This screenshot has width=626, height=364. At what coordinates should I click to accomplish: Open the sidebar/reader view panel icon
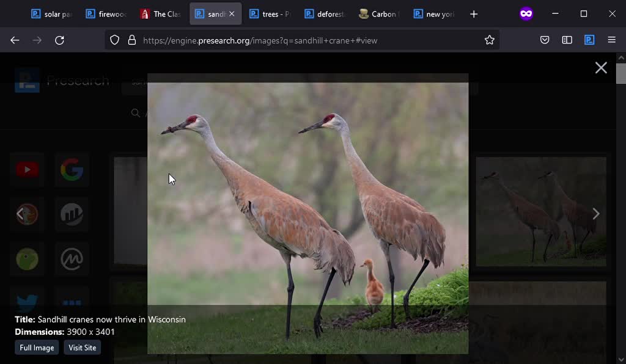click(x=567, y=40)
